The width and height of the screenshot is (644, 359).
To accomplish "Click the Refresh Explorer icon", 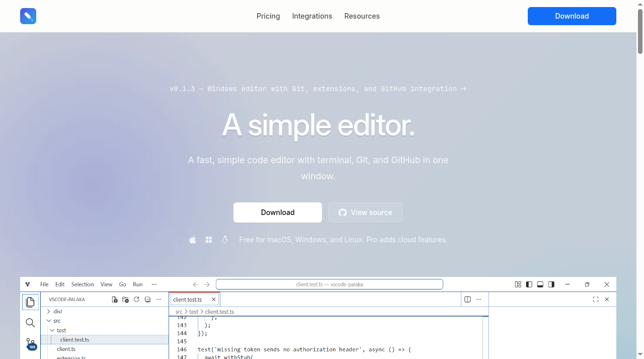I will pos(136,300).
